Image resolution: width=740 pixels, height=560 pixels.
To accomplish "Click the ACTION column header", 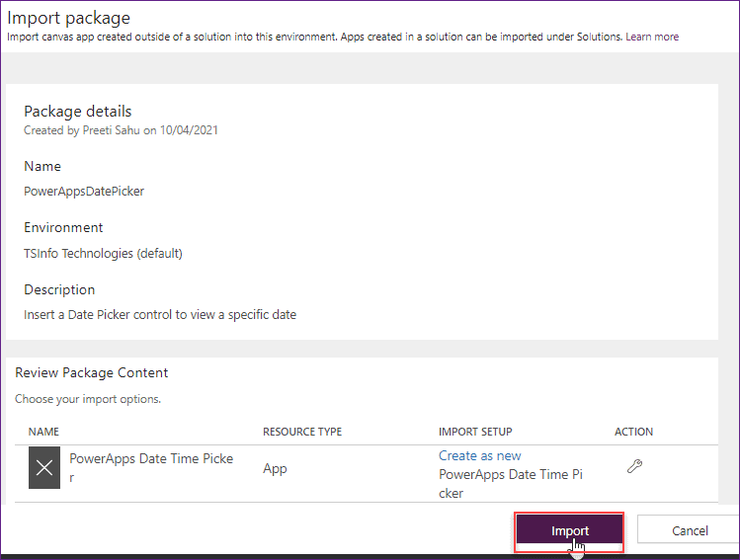I will click(633, 432).
